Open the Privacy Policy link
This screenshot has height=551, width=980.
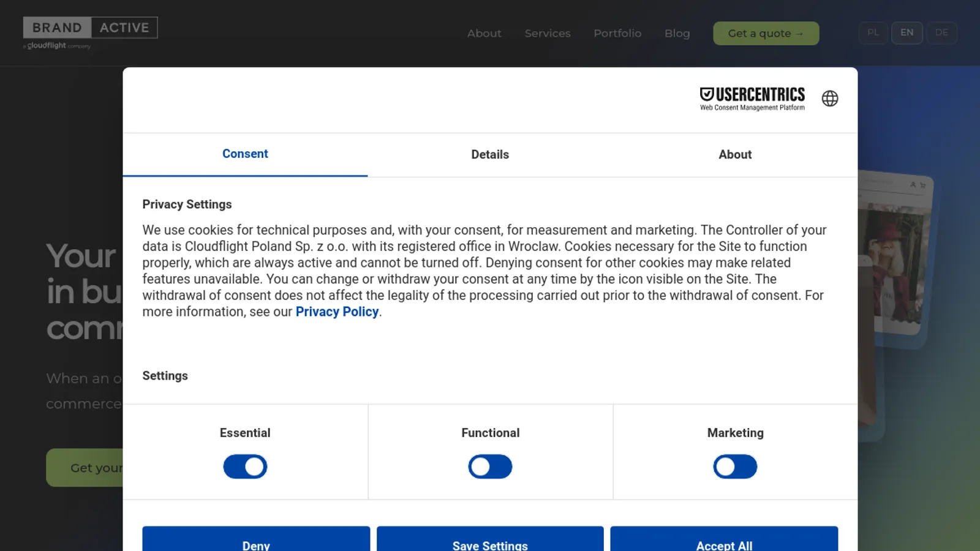coord(337,312)
